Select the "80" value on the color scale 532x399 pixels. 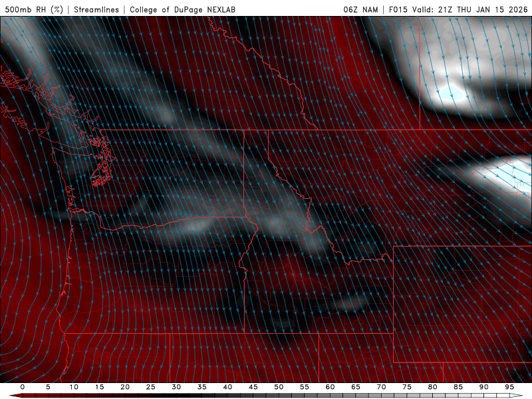click(x=432, y=387)
